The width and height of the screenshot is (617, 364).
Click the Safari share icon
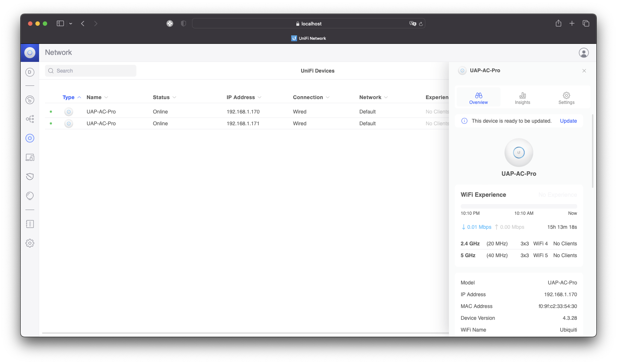(558, 23)
